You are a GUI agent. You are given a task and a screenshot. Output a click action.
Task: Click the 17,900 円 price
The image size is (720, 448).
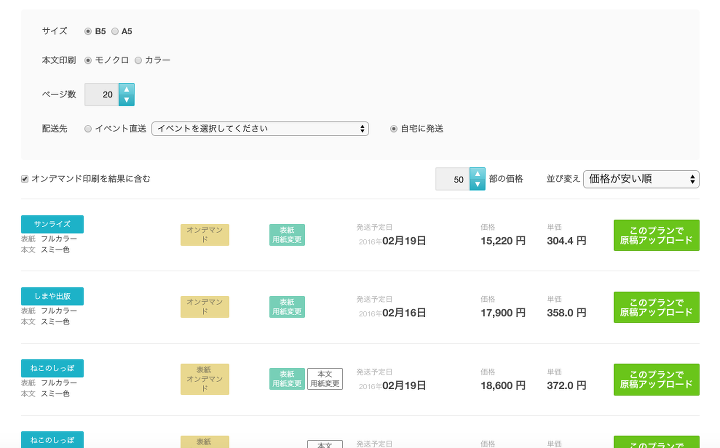(x=503, y=313)
